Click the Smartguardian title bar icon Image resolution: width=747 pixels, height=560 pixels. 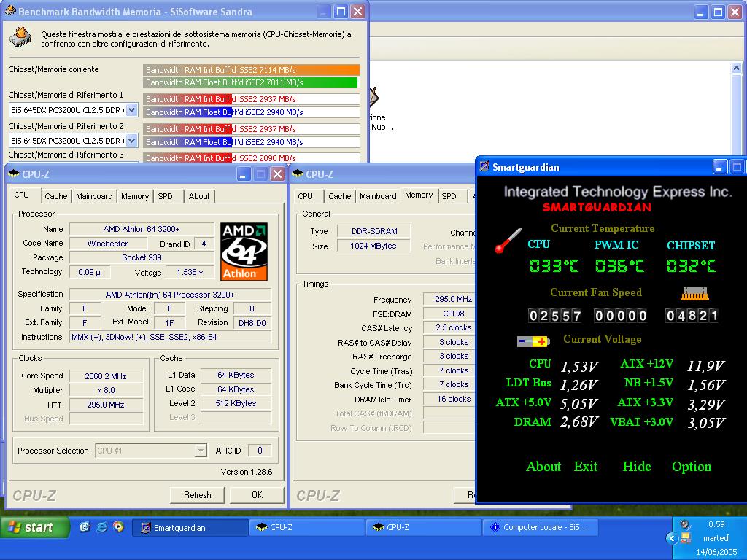[484, 167]
